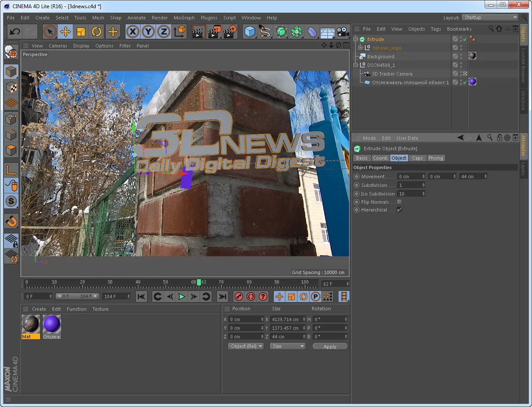Click the Enable Axis tool

11,170
